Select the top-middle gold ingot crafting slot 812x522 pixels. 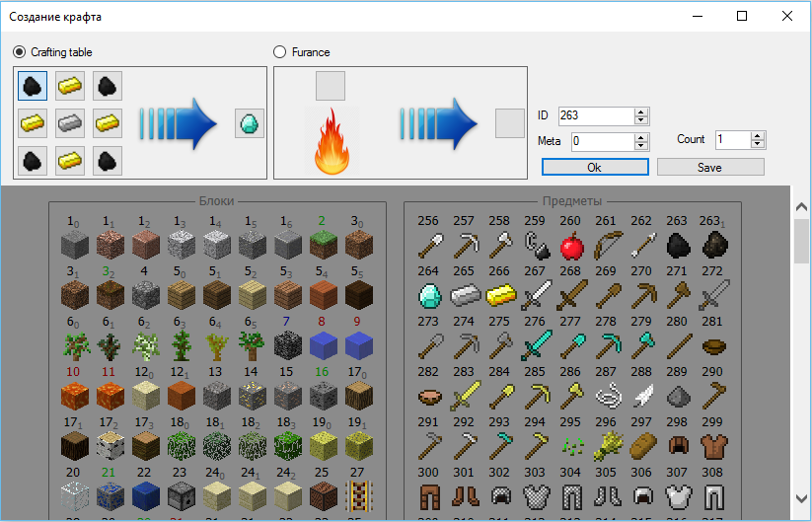[x=70, y=86]
